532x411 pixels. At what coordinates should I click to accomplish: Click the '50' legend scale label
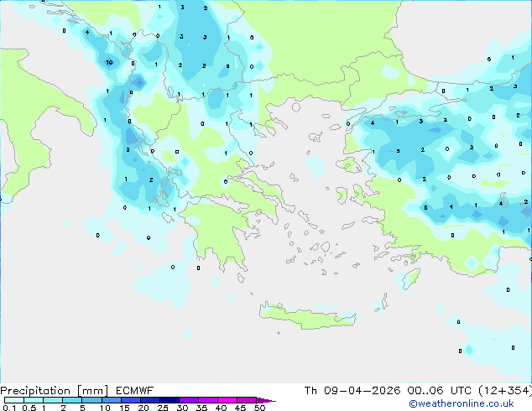click(259, 408)
